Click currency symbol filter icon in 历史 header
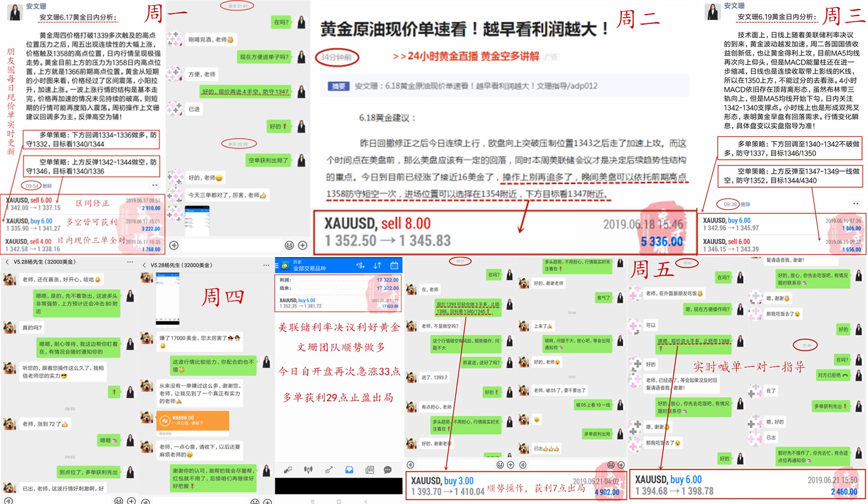Viewport: 868px width, 504px height. (360, 265)
